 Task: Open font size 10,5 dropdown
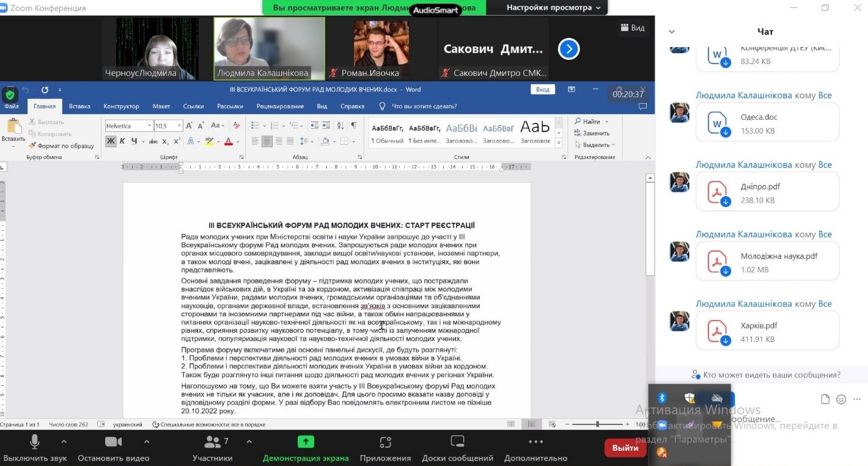[x=179, y=126]
